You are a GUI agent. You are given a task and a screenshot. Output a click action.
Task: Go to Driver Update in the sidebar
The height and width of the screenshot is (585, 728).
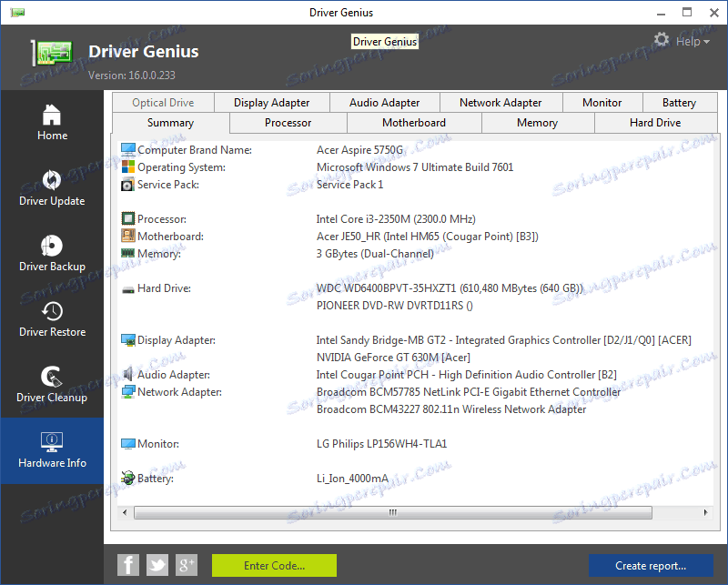tap(52, 188)
